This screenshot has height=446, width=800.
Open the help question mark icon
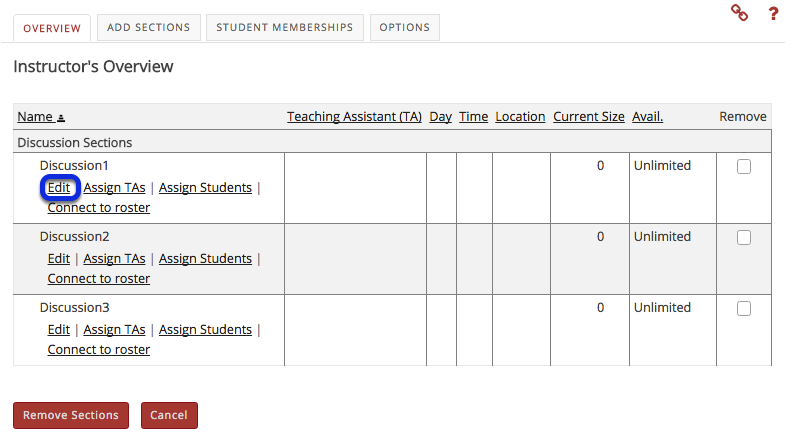(x=773, y=13)
